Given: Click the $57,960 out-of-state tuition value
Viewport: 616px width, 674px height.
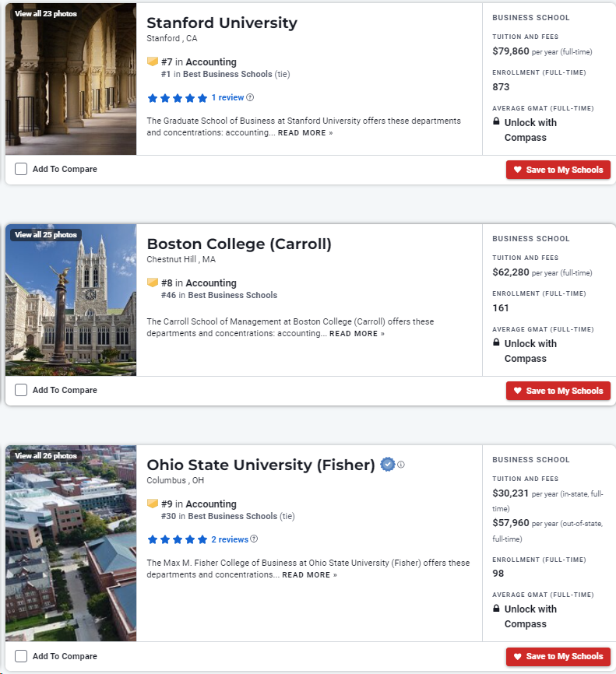Looking at the screenshot, I should [x=511, y=523].
